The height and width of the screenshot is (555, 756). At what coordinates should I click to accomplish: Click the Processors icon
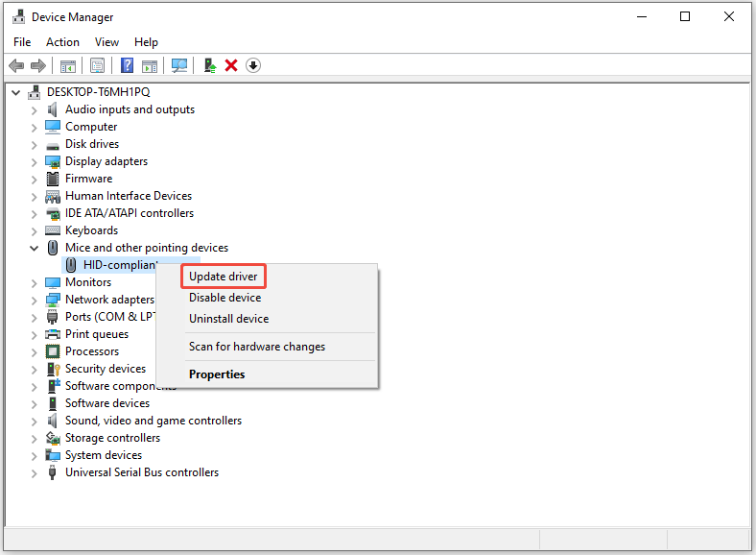pos(53,351)
